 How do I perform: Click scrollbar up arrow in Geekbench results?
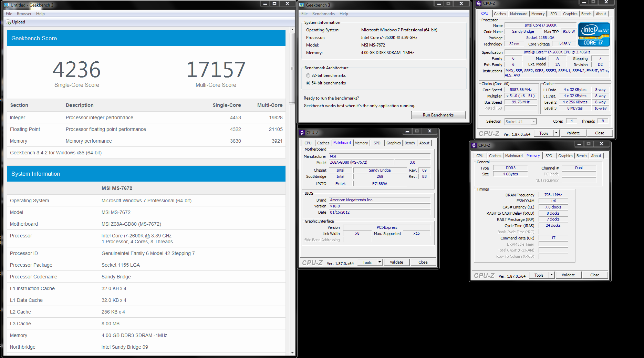[292, 30]
